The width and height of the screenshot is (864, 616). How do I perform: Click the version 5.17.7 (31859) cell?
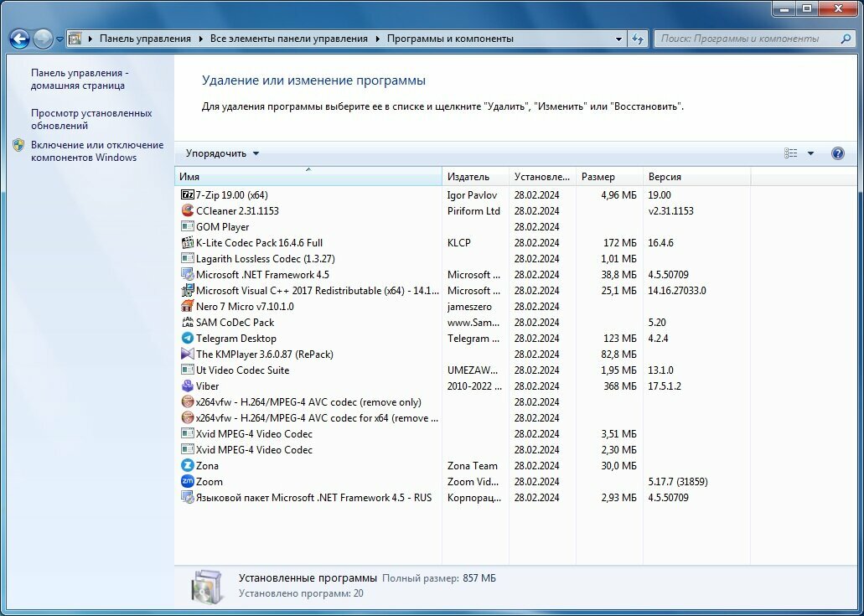[678, 482]
